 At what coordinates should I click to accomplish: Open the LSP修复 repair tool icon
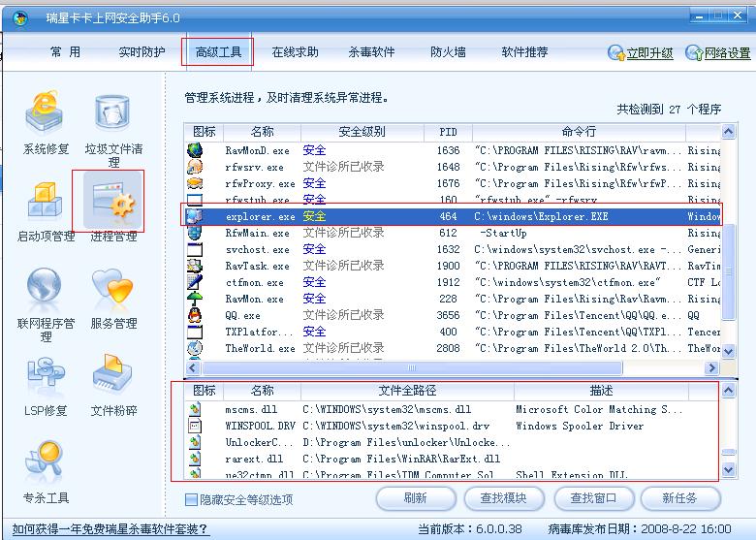coord(46,374)
